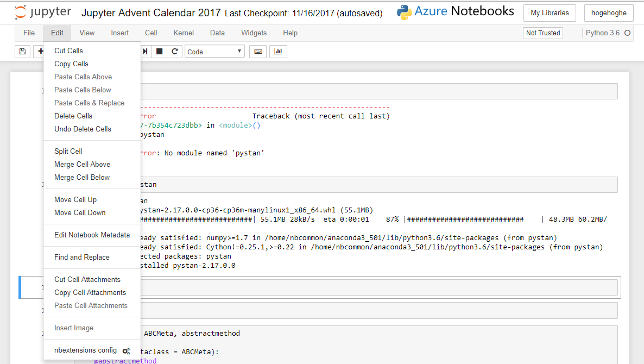Open the command palette keyboard icon
Screen dimensions: 644x364
257,50
